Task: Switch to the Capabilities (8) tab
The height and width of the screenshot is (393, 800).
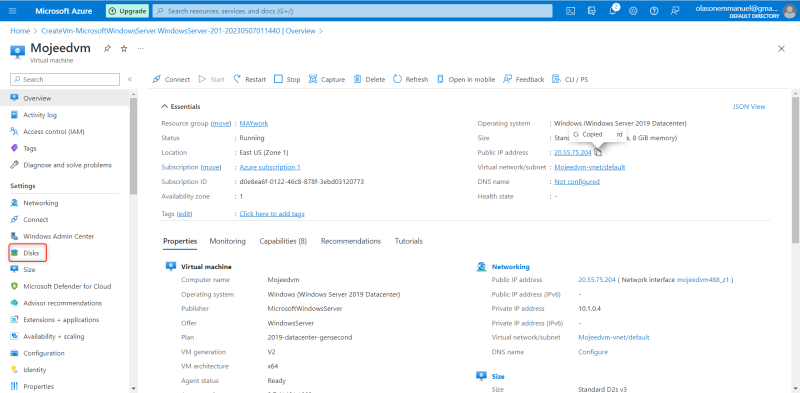Action: coord(283,241)
